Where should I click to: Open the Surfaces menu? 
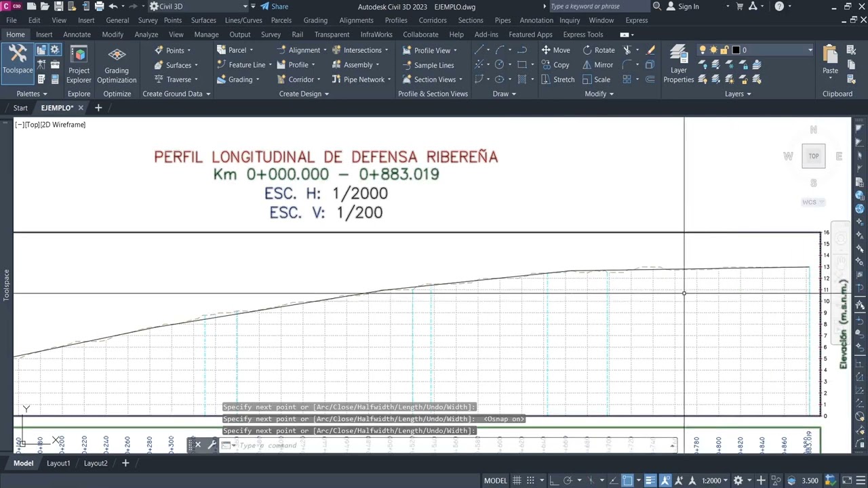pos(203,20)
